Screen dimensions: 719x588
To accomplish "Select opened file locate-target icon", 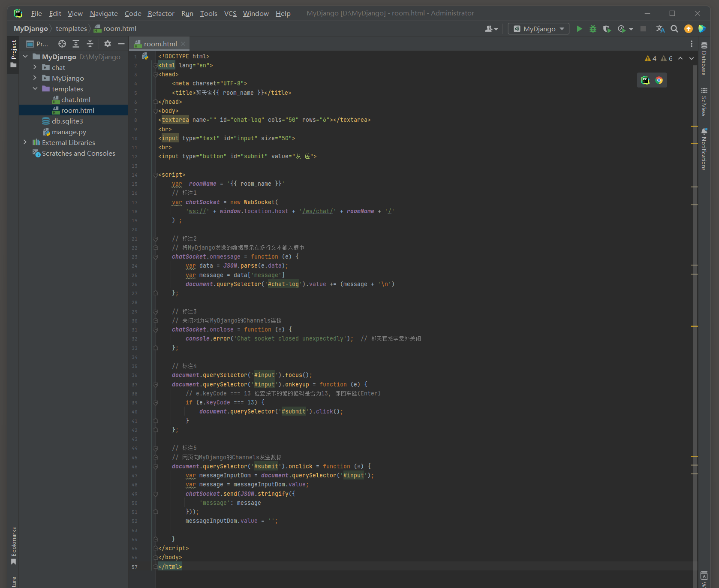I will click(62, 44).
